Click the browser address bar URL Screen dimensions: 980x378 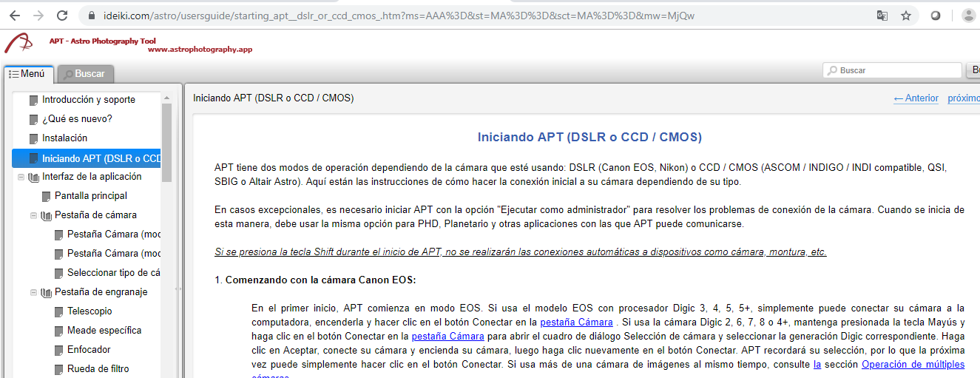point(398,16)
